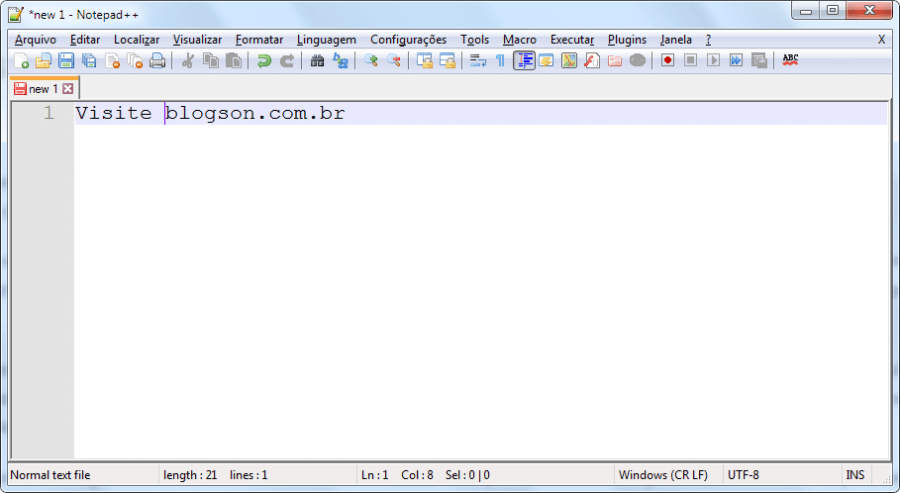Toggle show all characters pilcrow icon

click(501, 60)
